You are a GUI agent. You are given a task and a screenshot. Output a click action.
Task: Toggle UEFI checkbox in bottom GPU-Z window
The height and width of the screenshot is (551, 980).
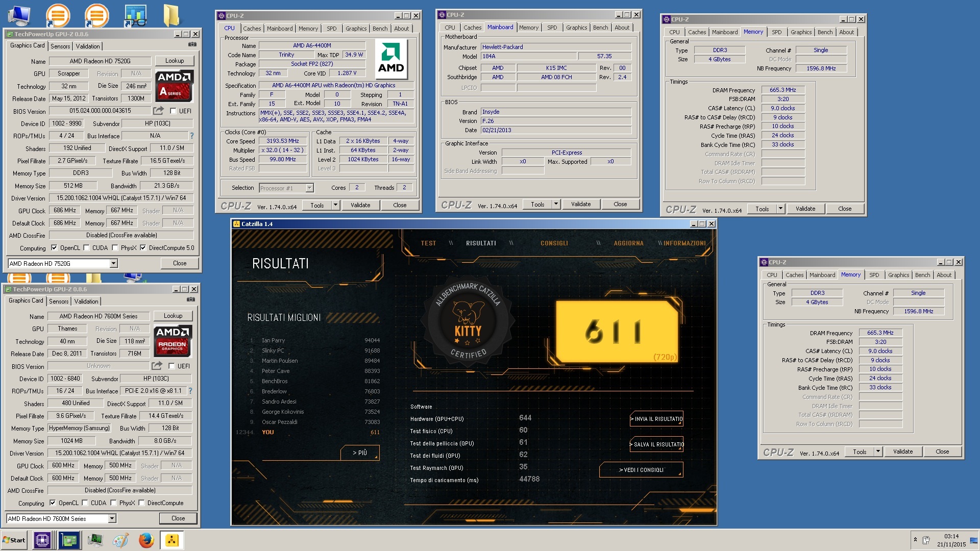[x=171, y=366]
